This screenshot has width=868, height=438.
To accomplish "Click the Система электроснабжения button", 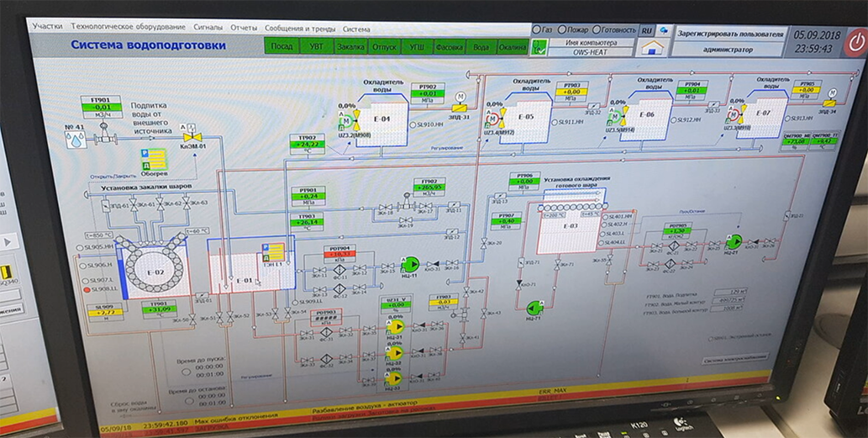I will (x=735, y=359).
